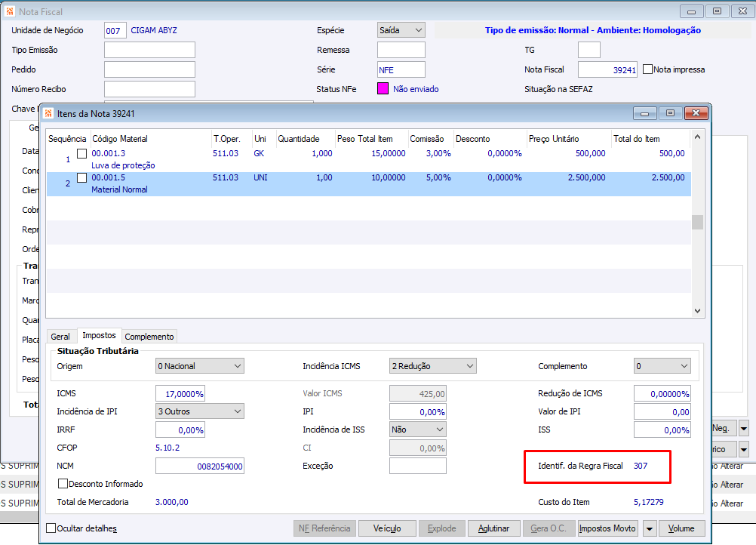Maximize the Itens da Nota window
756x545 pixels.
tap(669, 113)
